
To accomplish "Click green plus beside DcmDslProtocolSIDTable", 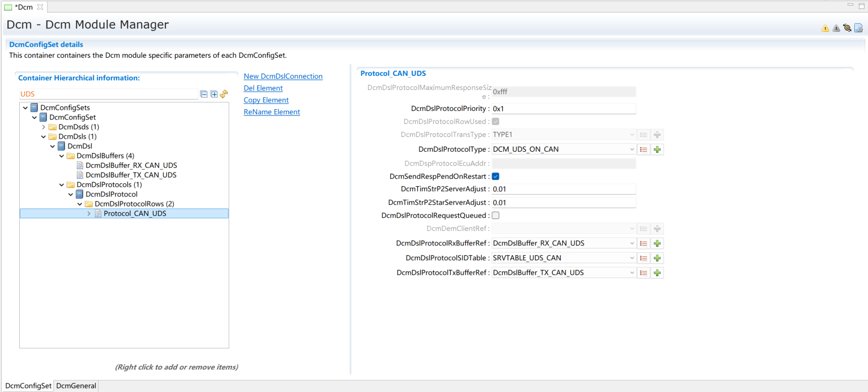I will click(x=657, y=258).
